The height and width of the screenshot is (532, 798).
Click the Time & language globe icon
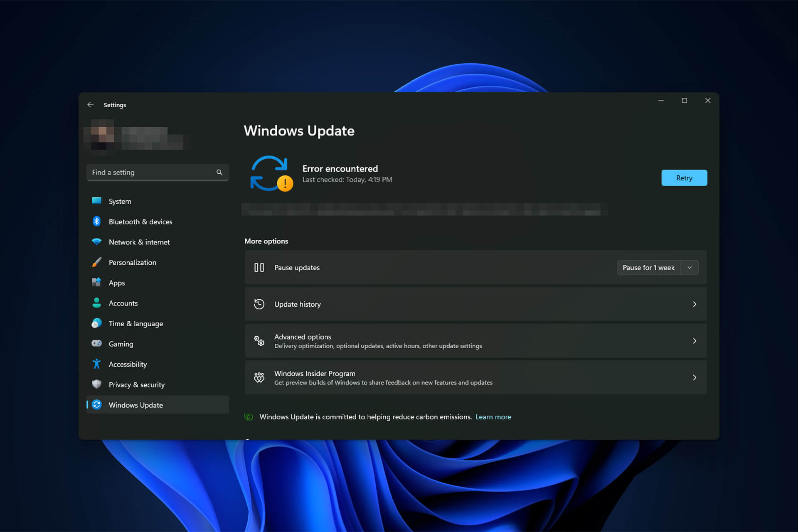coord(96,323)
